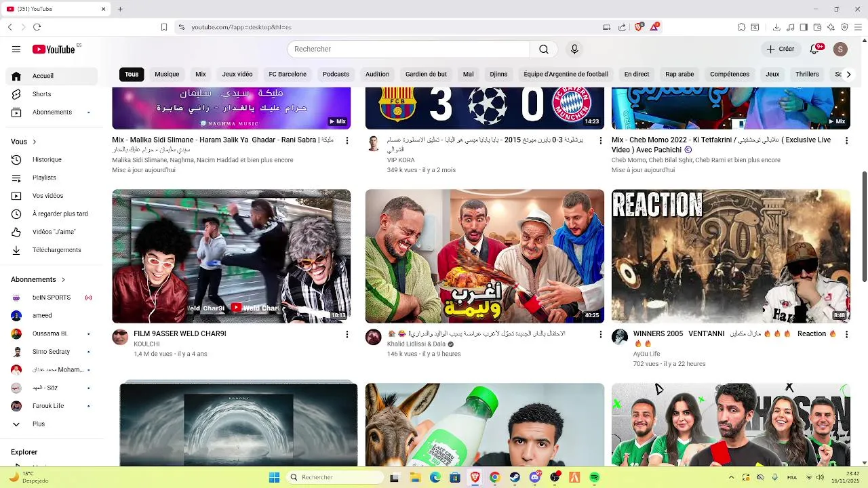Open Discord from the taskbar
The image size is (868, 488).
[x=535, y=478]
